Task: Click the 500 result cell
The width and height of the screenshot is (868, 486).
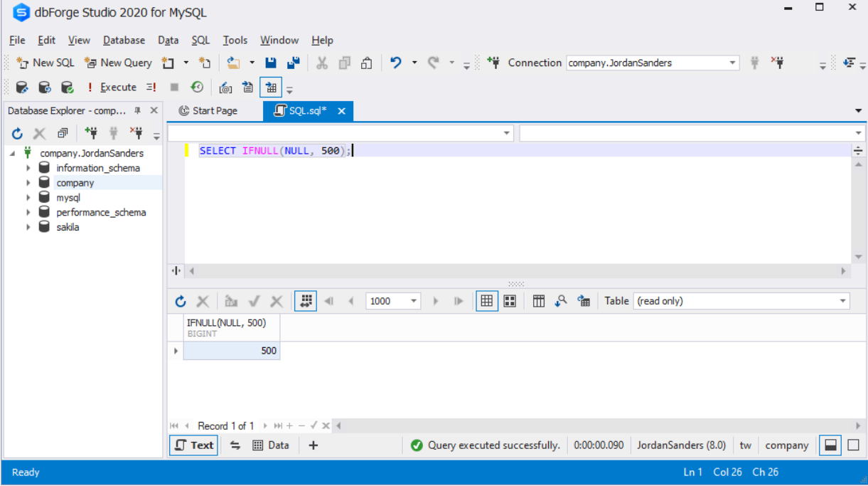Action: tap(232, 351)
